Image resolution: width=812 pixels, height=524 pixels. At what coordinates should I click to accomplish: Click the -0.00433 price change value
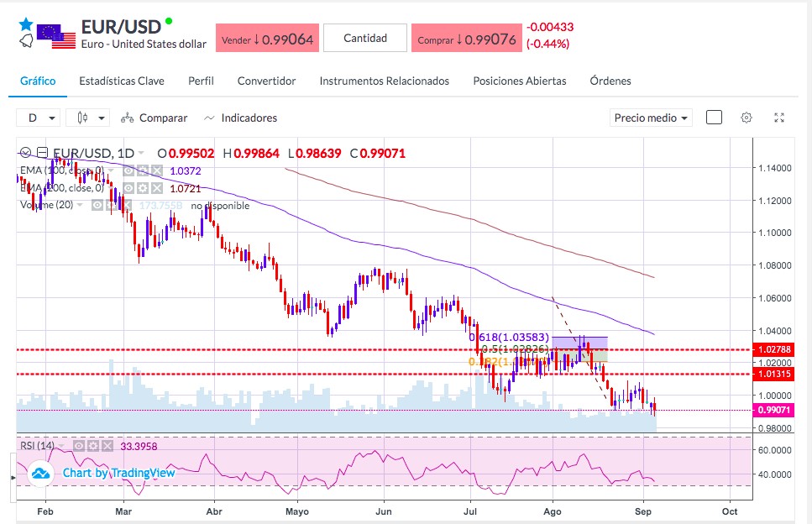[x=550, y=27]
